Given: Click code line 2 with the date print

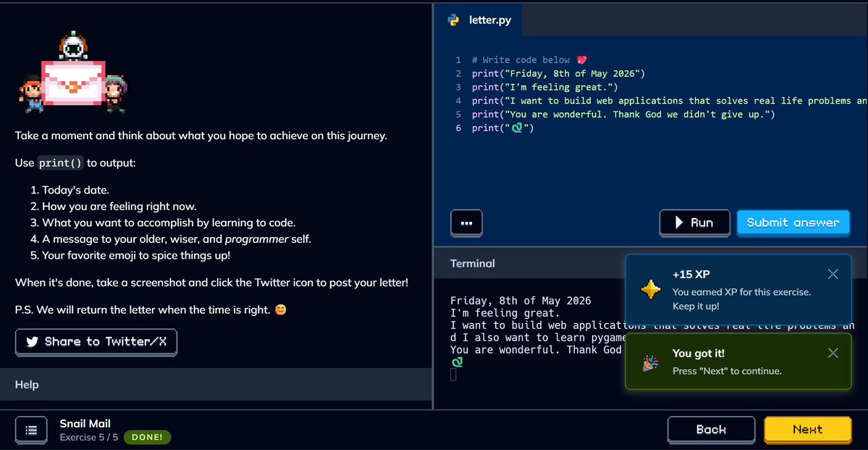Looking at the screenshot, I should [559, 73].
